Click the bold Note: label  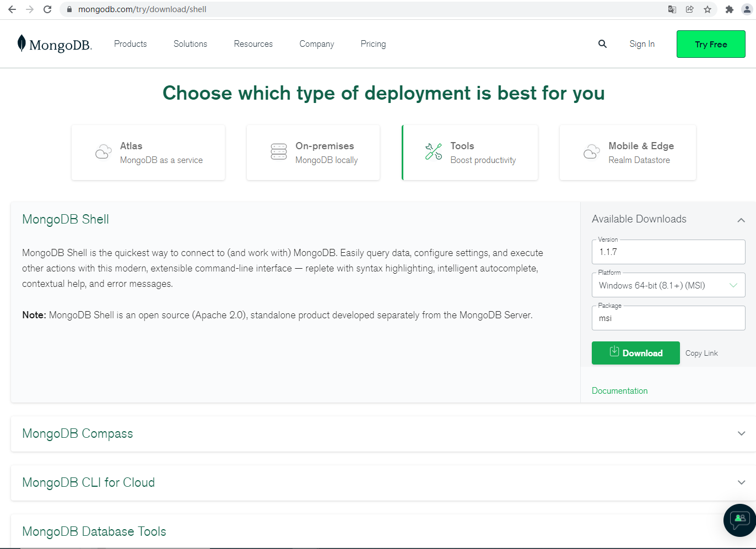[34, 315]
